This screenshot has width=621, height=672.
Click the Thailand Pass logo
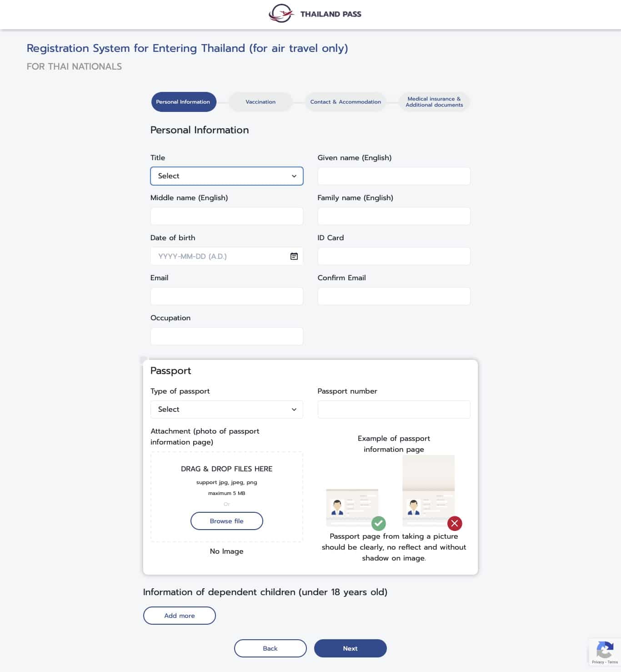(x=315, y=14)
